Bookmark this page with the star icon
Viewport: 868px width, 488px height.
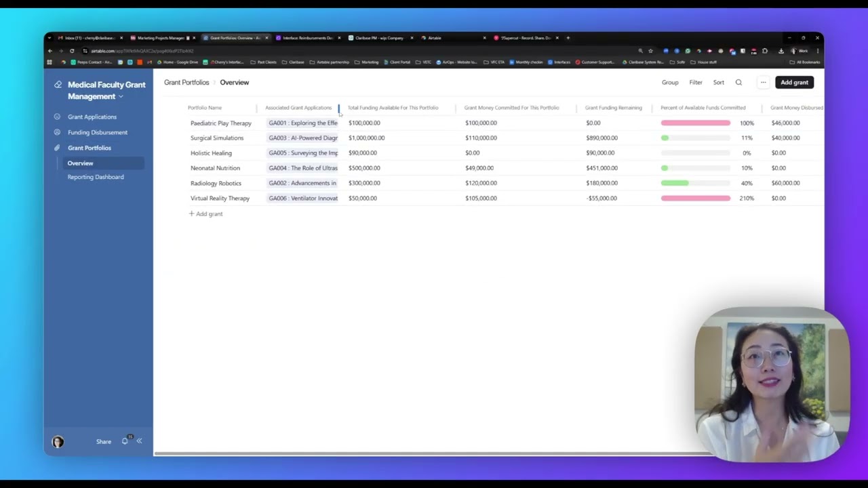(650, 51)
